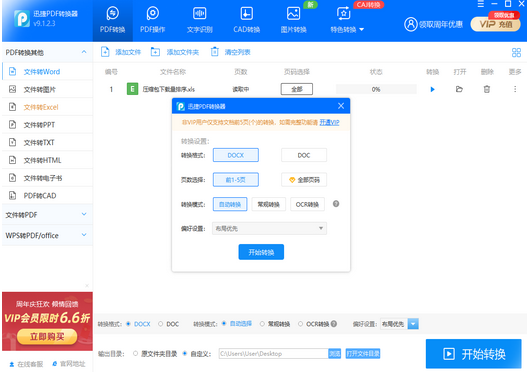
Task: Open the CAD转换 toolbar icon
Action: (247, 20)
